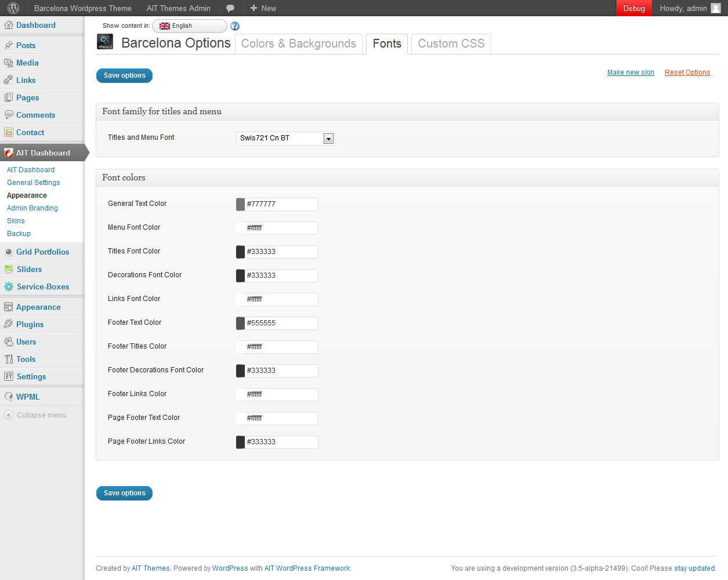Click the AIT Dashboard menu icon
This screenshot has height=580, width=728.
coord(9,153)
